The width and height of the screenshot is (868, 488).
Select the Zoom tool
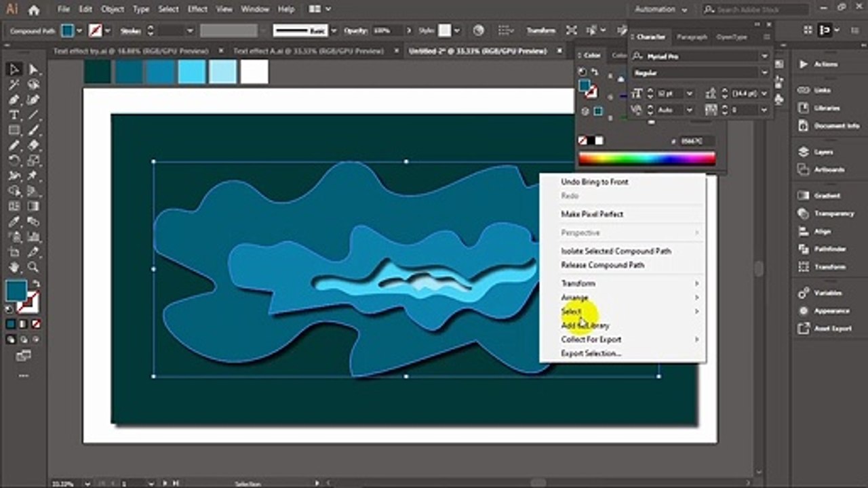pos(33,267)
